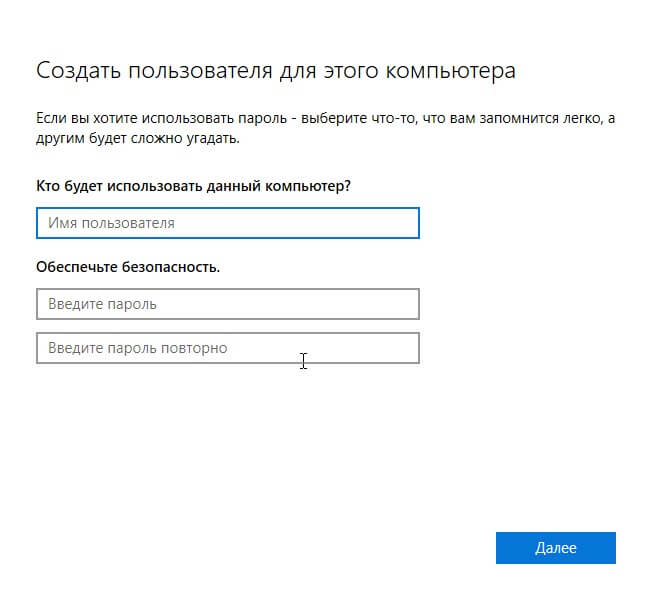The width and height of the screenshot is (652, 600).
Task: Click the word пользователя in the page title
Action: click(200, 71)
